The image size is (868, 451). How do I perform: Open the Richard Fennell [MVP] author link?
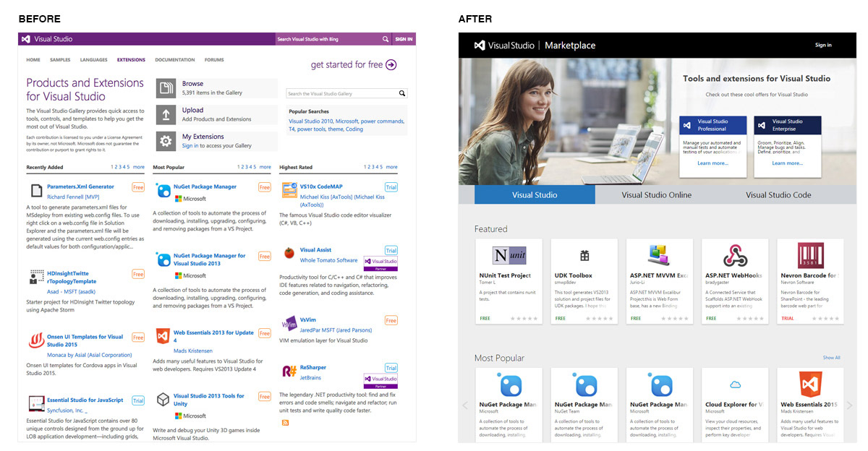pos(72,197)
